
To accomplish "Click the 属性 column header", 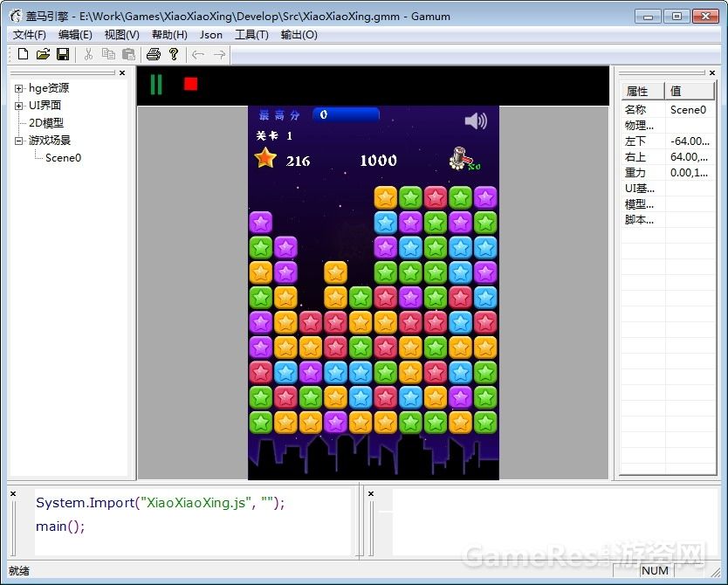I will (x=642, y=91).
